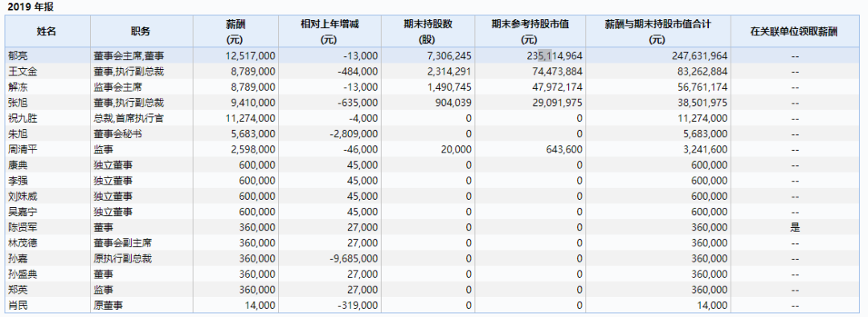Screen dimensions: 868x317
Task: Click market value 47,972,174
Action: click(558, 87)
